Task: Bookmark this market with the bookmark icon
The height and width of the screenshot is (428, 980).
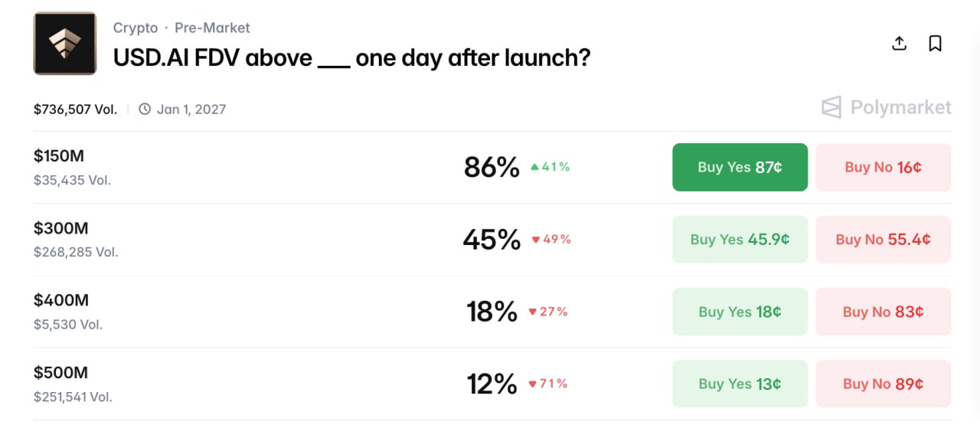Action: pyautogui.click(x=935, y=44)
